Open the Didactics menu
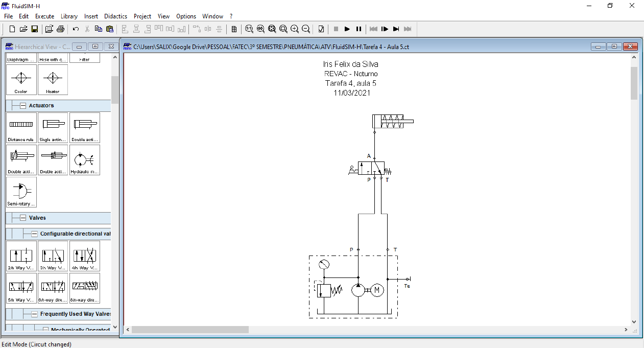Image resolution: width=644 pixels, height=348 pixels. coord(115,16)
